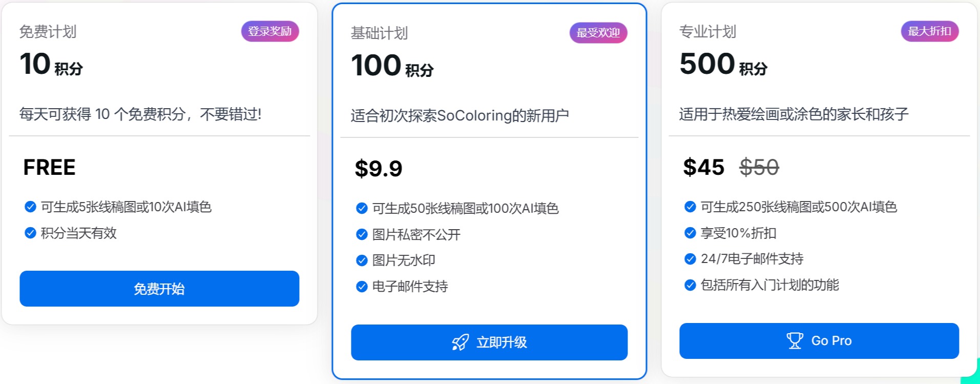The width and height of the screenshot is (980, 384).
Task: Click the checkmark beside 图片无水印
Action: (361, 260)
